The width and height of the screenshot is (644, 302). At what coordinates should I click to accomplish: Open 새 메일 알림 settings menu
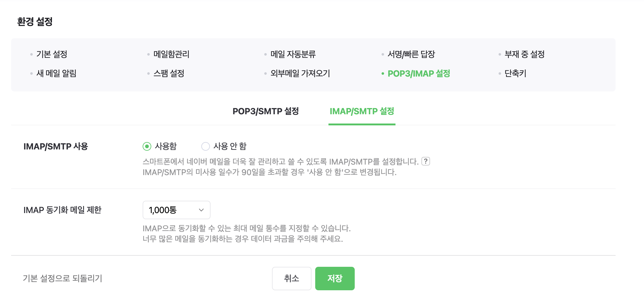pyautogui.click(x=56, y=73)
